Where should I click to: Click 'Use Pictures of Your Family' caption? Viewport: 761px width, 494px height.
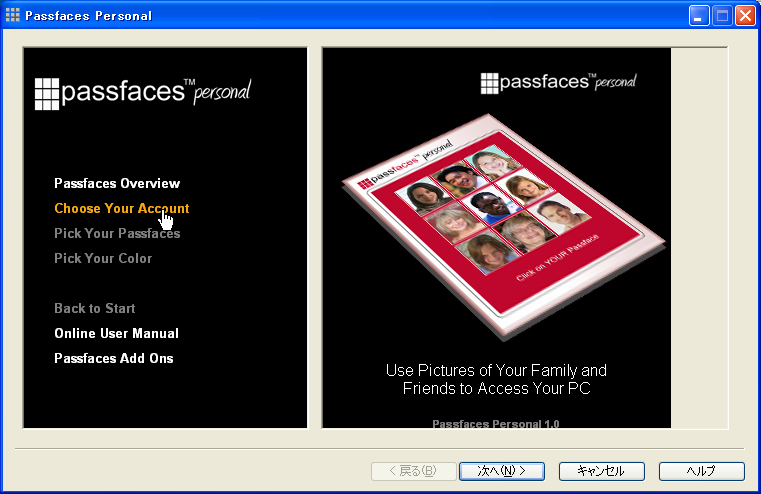496,379
